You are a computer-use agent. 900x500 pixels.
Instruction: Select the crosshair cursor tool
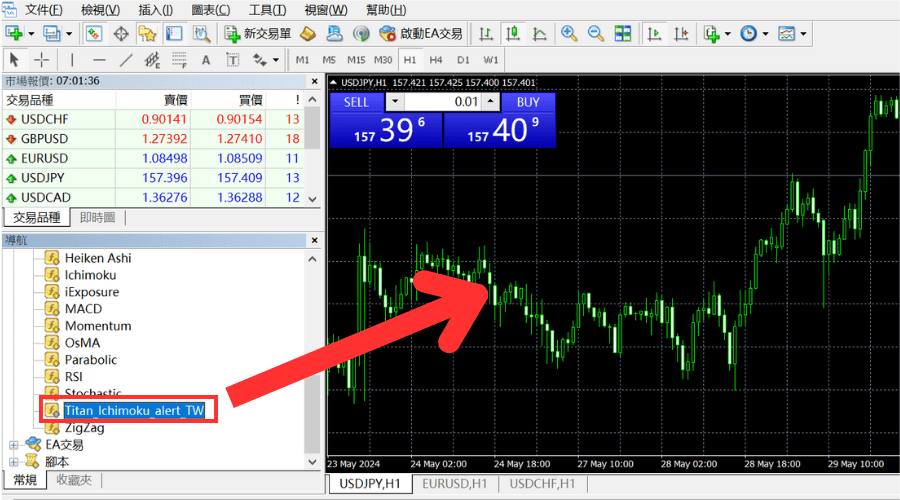pos(42,60)
